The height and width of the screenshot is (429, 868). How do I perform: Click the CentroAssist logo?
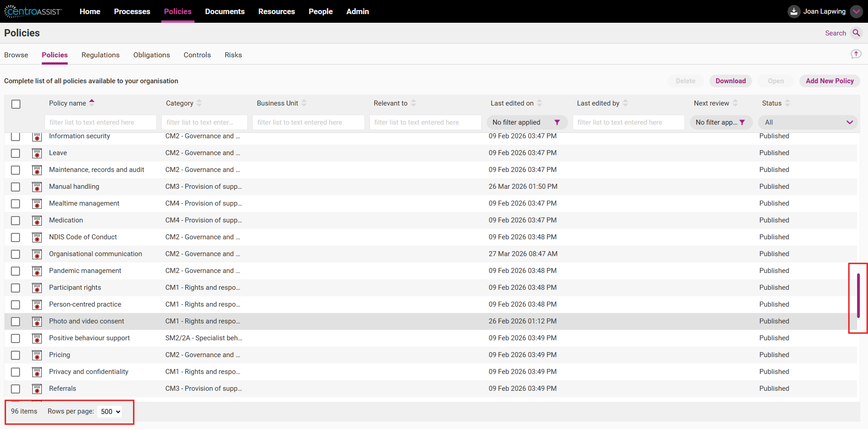click(x=33, y=11)
